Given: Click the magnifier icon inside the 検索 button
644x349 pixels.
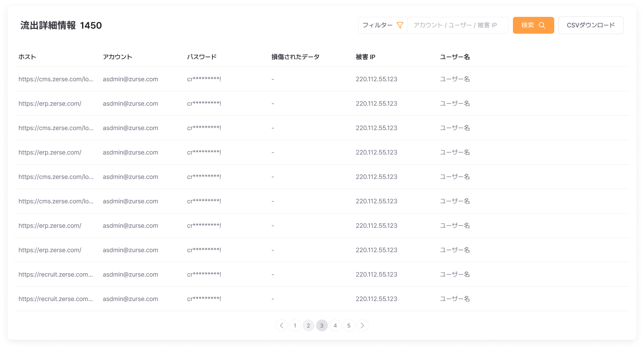Looking at the screenshot, I should click(542, 25).
